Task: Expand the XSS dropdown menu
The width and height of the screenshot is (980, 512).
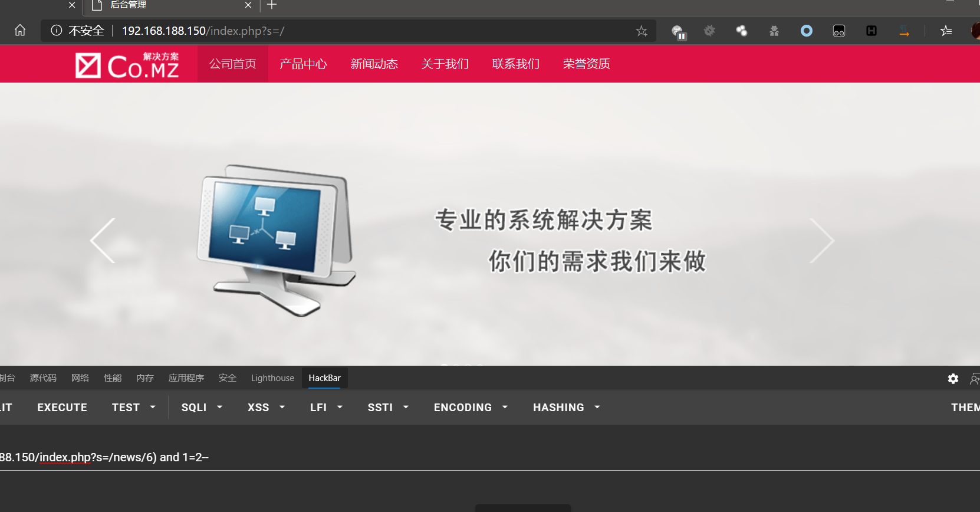Action: tap(267, 408)
